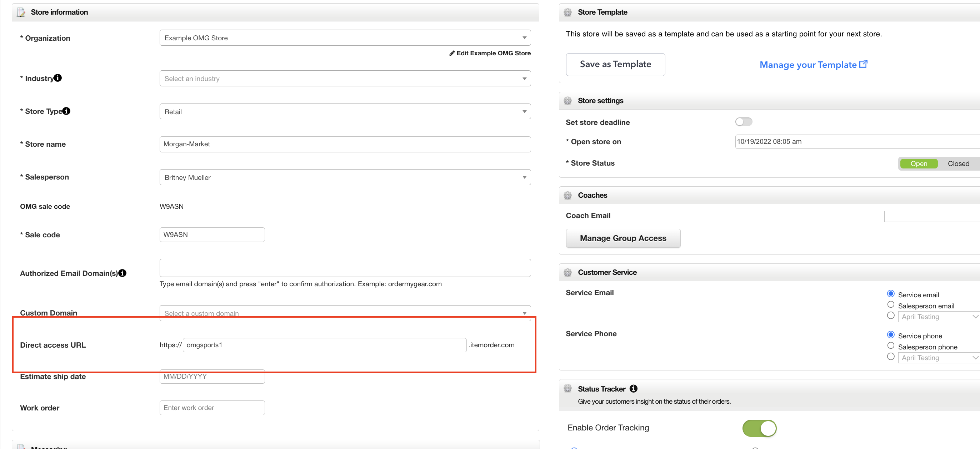
Task: Select the April Testing radio under Service Phone
Action: coord(891,357)
